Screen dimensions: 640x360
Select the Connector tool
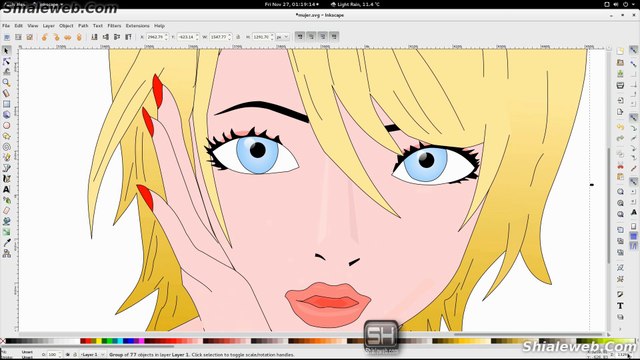(x=6, y=253)
